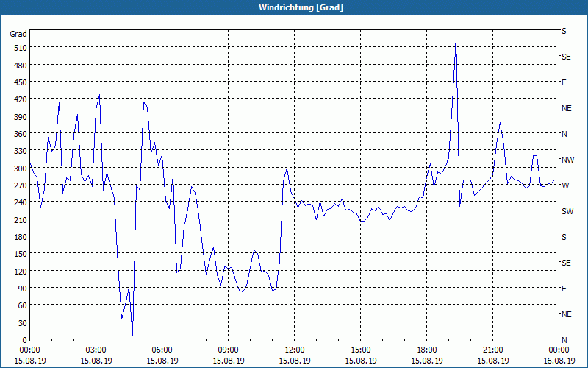Image resolution: width=588 pixels, height=368 pixels.
Task: Select the 90 y-axis value
Action: tap(23, 289)
